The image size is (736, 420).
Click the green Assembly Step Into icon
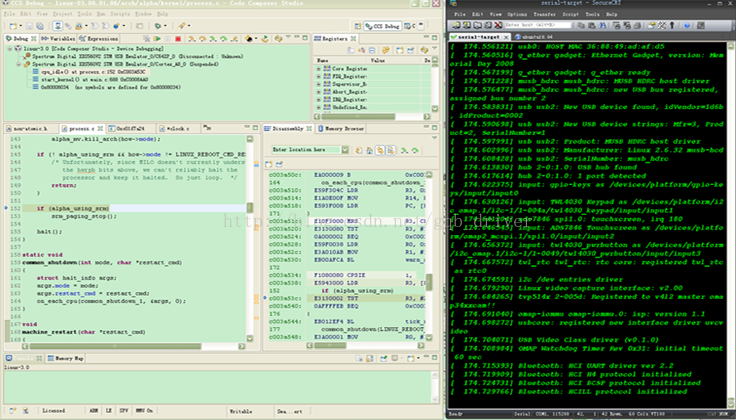213,38
